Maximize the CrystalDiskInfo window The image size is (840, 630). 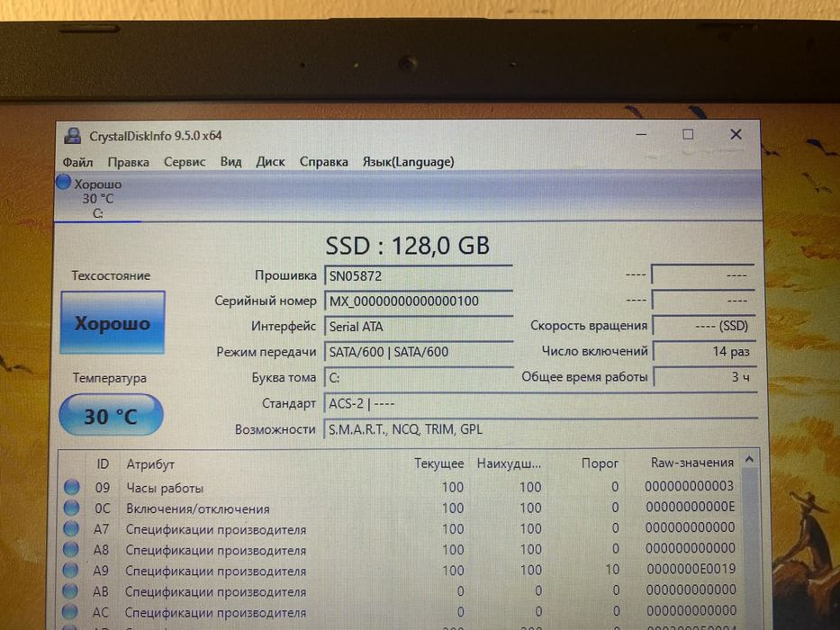click(689, 134)
